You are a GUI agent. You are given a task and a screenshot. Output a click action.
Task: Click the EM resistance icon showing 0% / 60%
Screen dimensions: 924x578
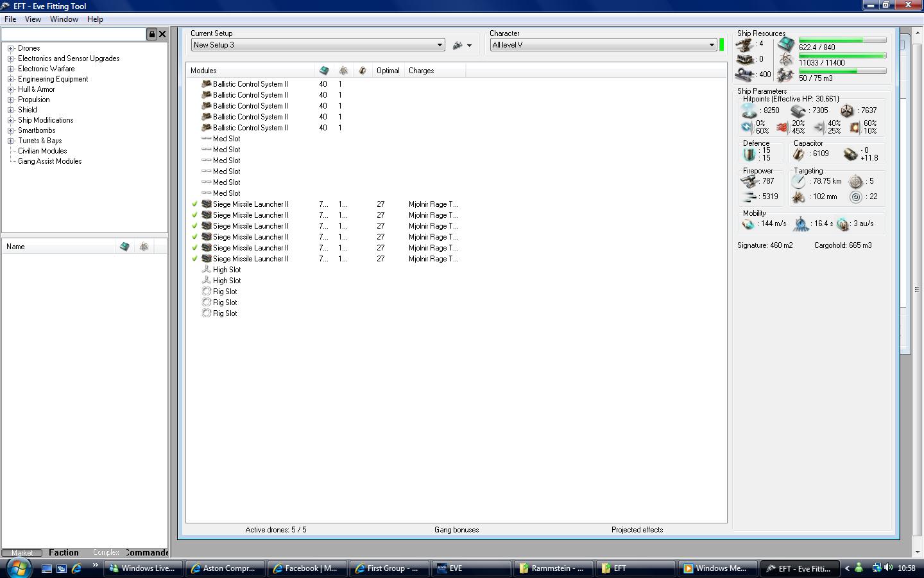click(746, 127)
